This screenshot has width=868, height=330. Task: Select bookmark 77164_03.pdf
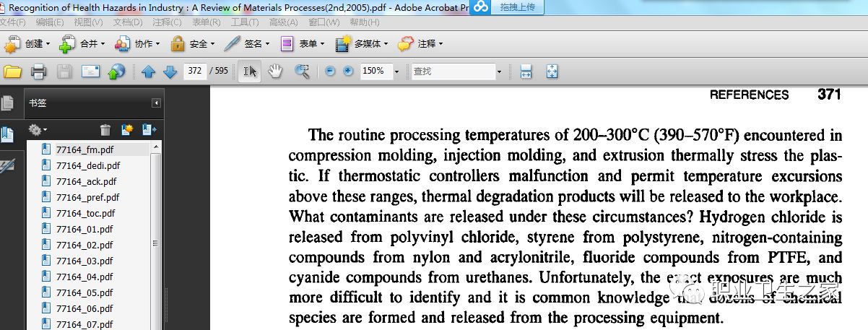point(84,261)
